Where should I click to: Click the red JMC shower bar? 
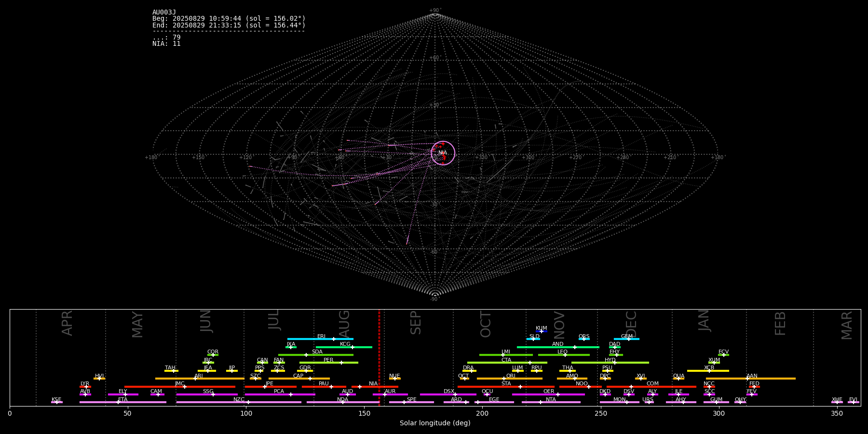tap(180, 387)
